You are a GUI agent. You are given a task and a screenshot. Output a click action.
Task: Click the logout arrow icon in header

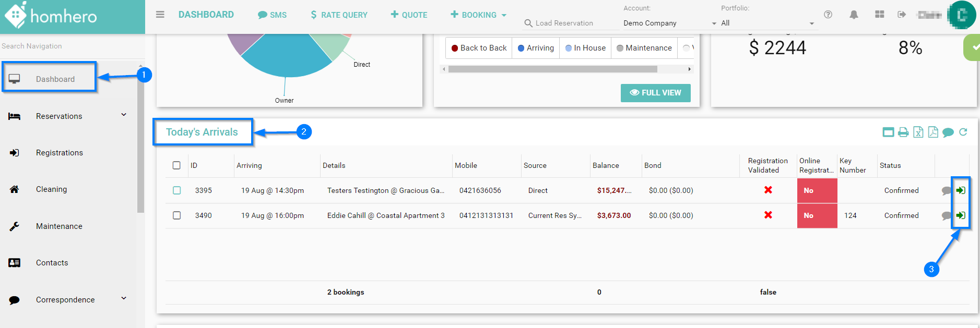coord(902,15)
